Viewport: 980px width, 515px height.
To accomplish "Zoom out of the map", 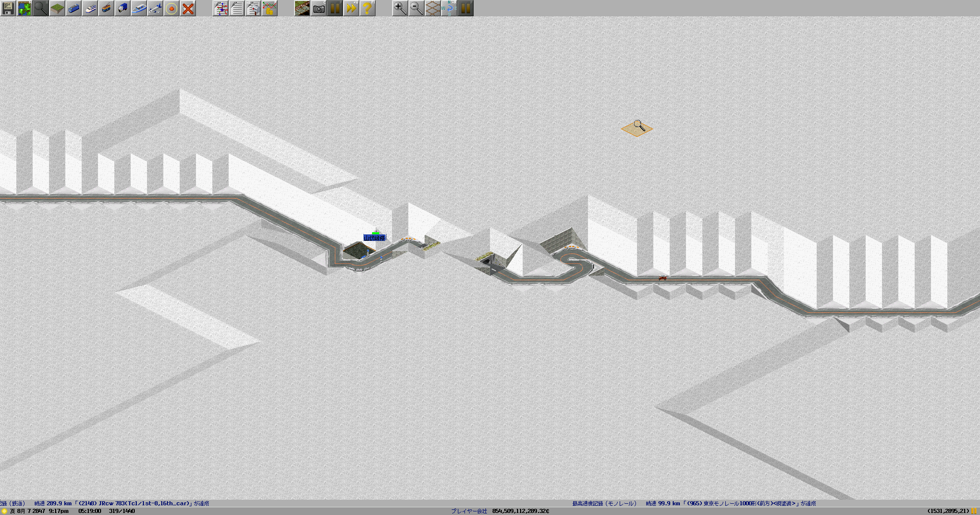I will pos(416,8).
